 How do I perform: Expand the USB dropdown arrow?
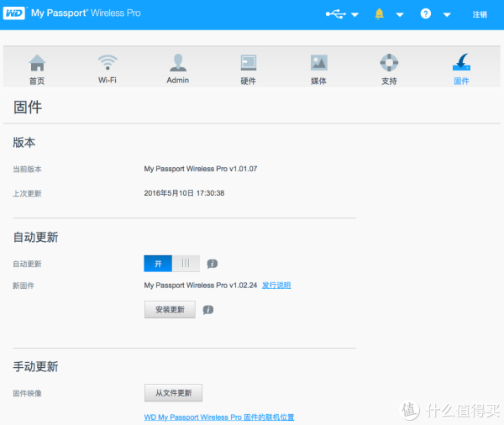(x=354, y=15)
